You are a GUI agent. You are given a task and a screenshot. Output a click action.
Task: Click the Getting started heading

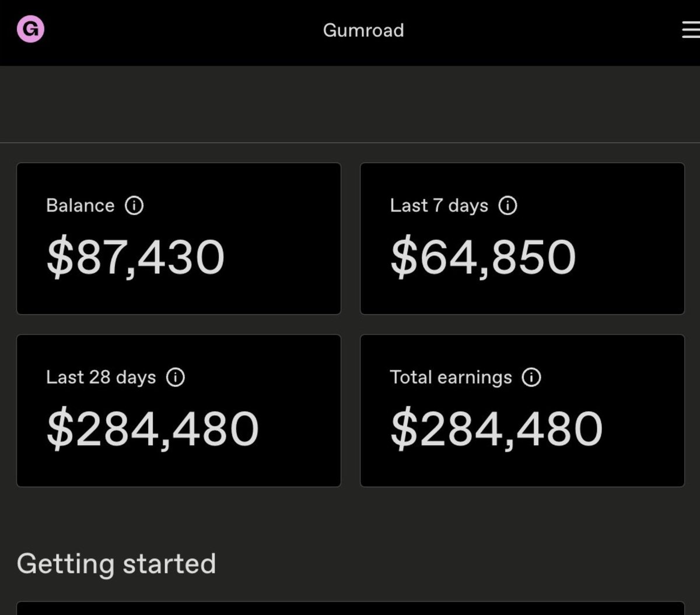[x=116, y=564]
